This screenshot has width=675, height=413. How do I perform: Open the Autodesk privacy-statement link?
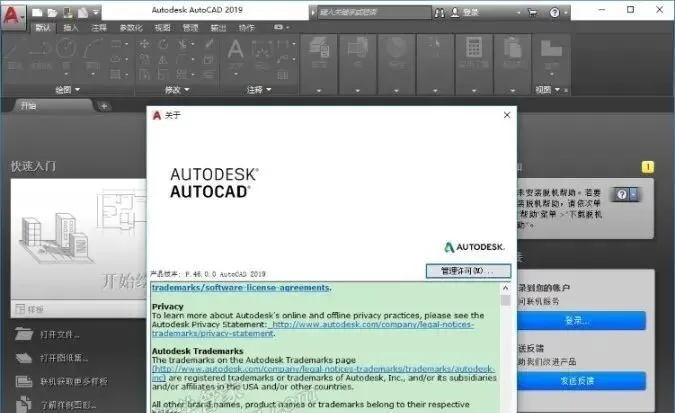(x=313, y=329)
